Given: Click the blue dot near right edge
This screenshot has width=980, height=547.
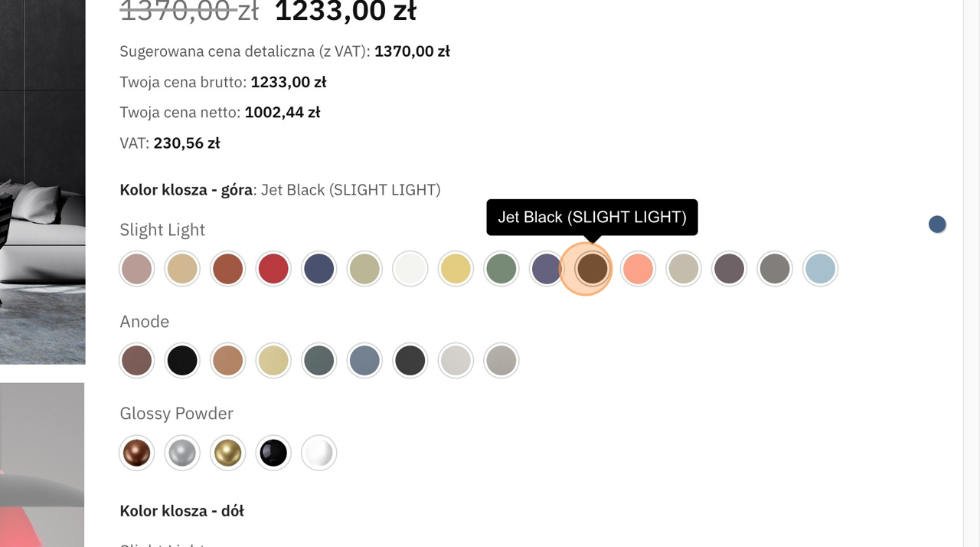Looking at the screenshot, I should (937, 224).
